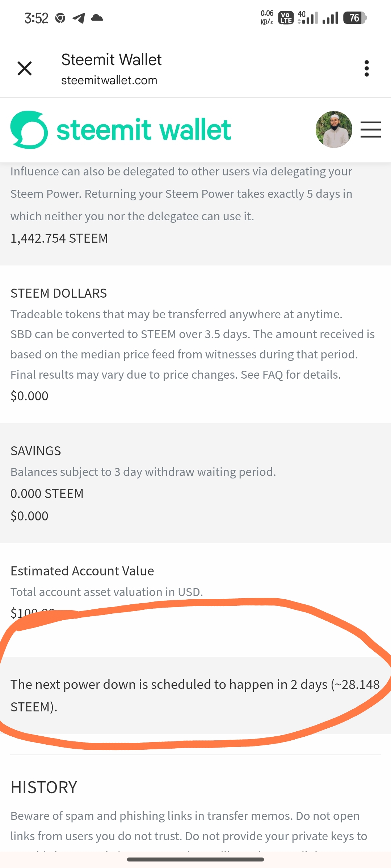The height and width of the screenshot is (868, 391).
Task: Tap the Telegram status bar icon
Action: [x=79, y=18]
